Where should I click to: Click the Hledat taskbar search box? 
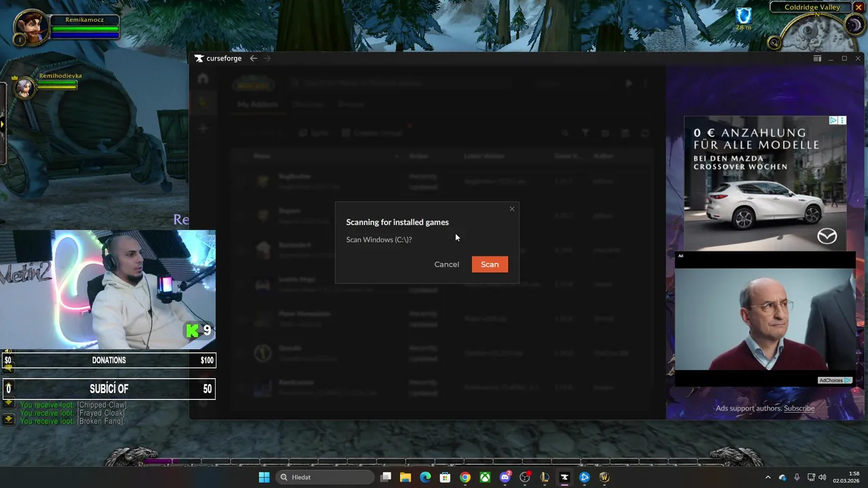(325, 477)
